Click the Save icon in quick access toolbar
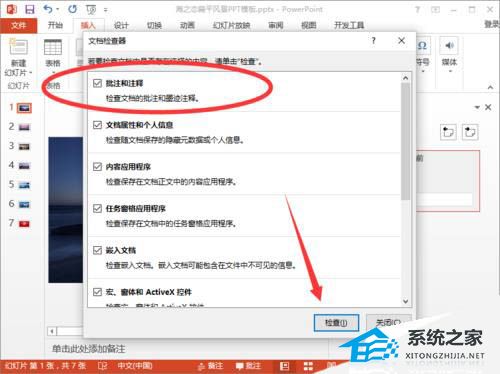This screenshot has height=374, width=500. [30, 9]
